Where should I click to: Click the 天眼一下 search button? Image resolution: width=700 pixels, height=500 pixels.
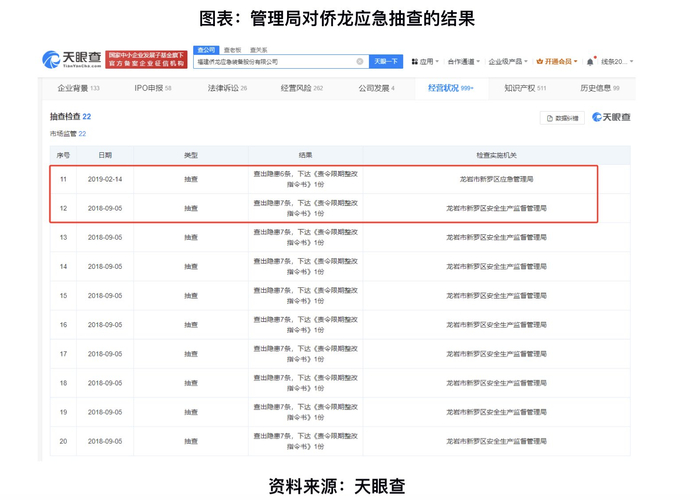tap(386, 61)
